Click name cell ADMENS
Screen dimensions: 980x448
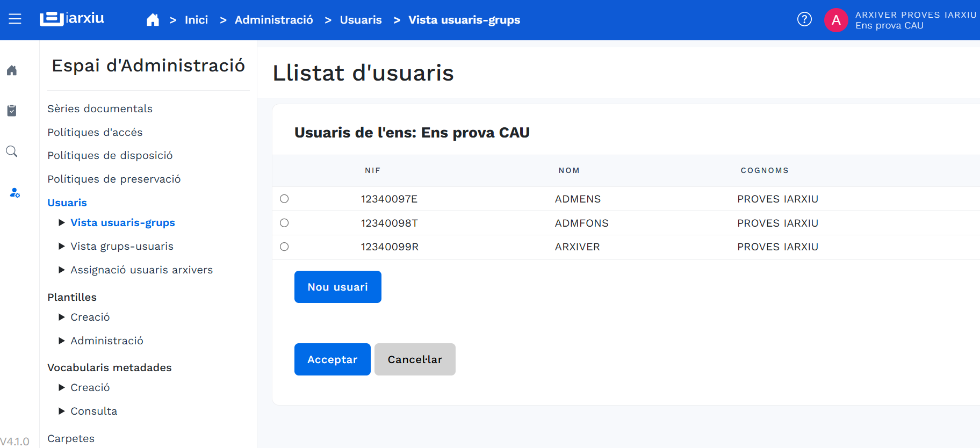[x=578, y=199]
